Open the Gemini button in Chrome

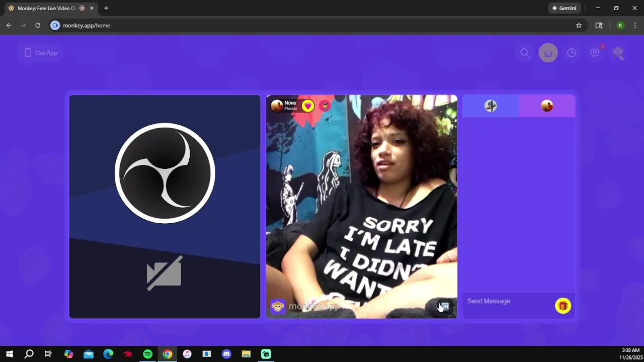[x=565, y=8]
